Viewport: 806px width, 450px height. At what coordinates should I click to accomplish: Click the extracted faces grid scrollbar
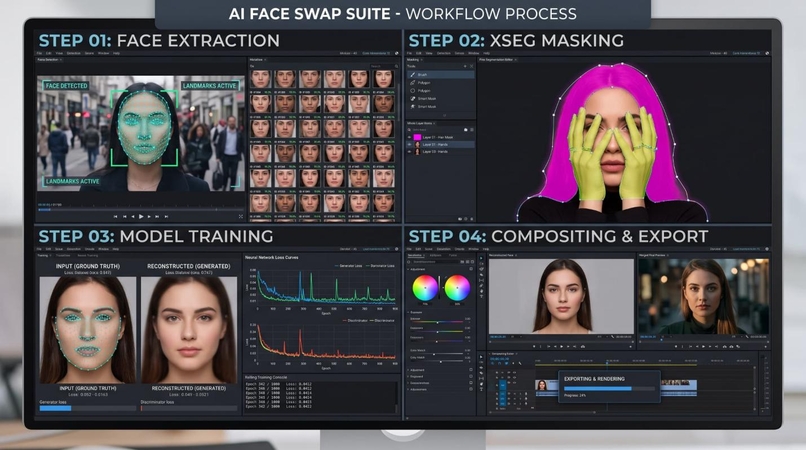pos(399,103)
